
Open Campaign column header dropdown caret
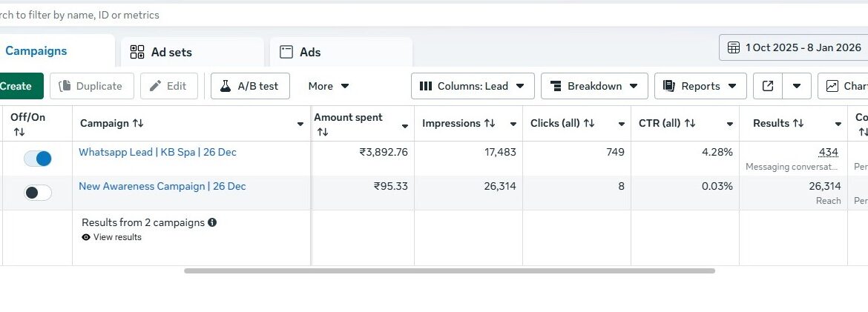[300, 124]
